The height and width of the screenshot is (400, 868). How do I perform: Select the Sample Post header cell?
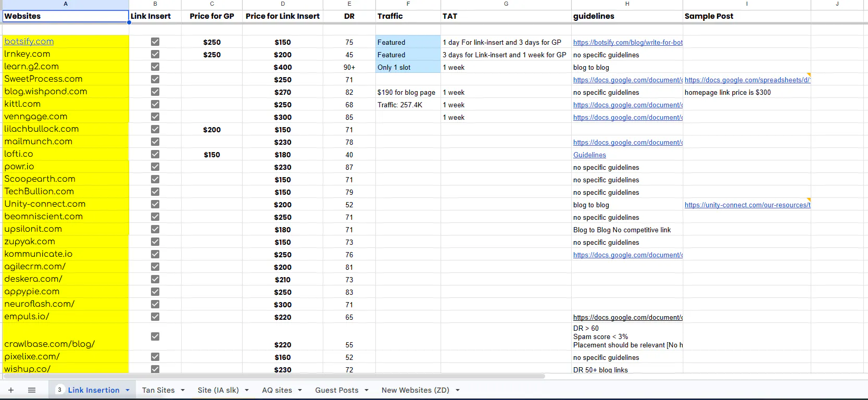pos(747,16)
